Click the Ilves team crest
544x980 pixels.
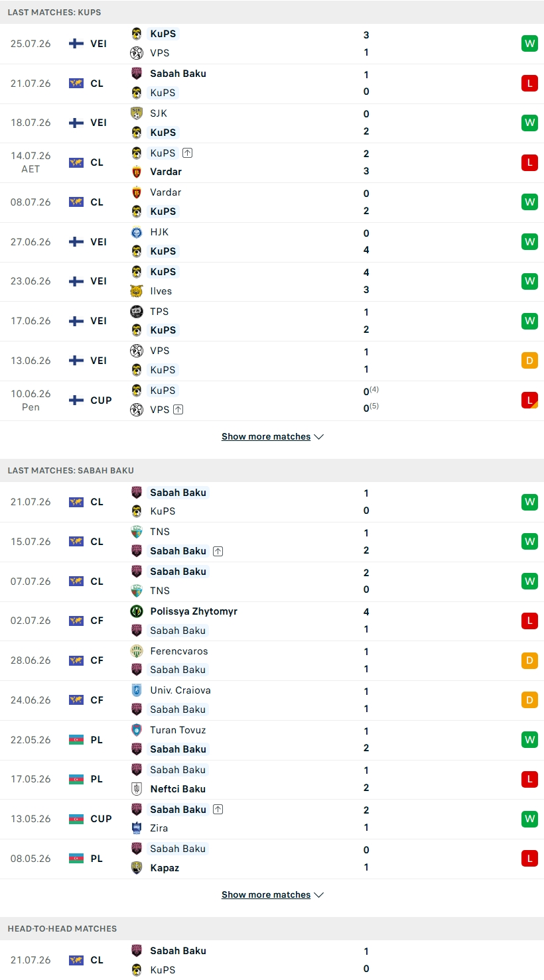point(137,291)
